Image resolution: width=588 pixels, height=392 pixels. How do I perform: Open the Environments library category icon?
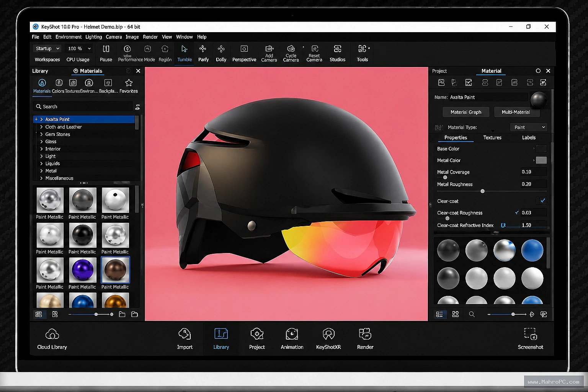(x=89, y=83)
